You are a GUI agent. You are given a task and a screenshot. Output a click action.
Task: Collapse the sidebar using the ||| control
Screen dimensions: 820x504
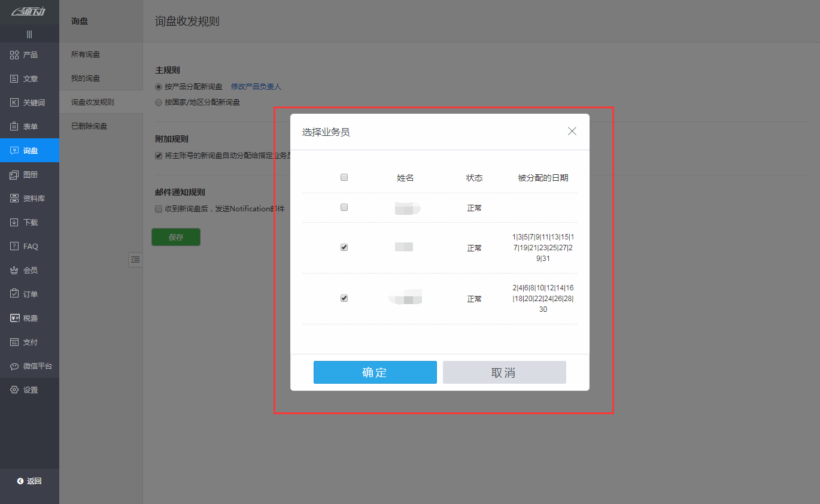pos(29,34)
